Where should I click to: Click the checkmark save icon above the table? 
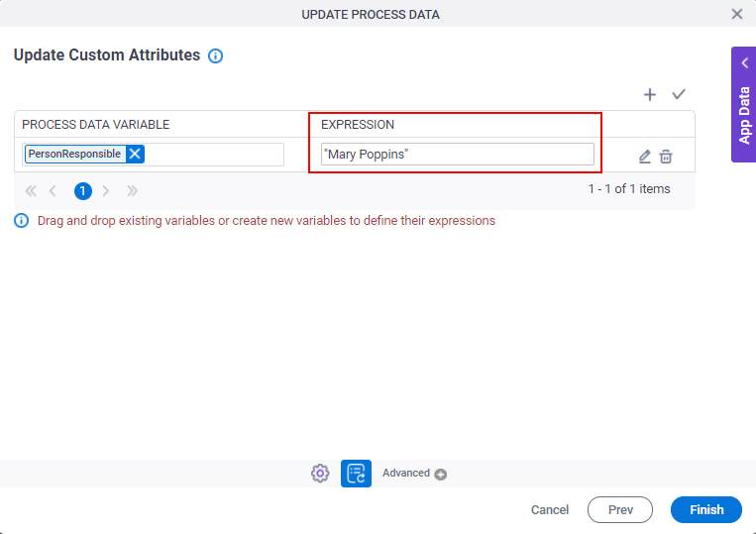click(679, 94)
